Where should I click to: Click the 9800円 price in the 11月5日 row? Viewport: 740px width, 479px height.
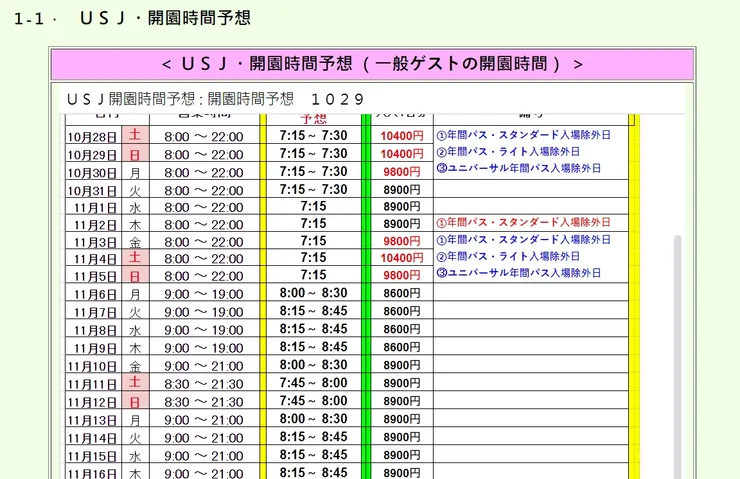click(x=402, y=275)
